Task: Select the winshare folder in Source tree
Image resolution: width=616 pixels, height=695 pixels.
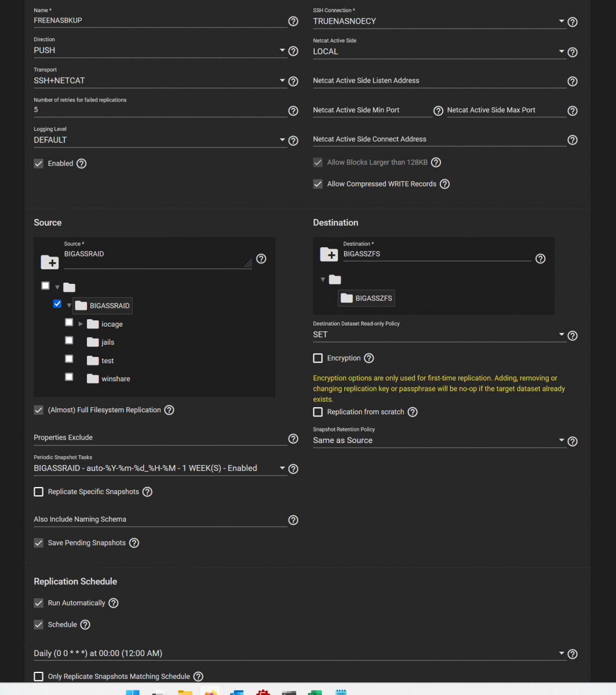Action: [115, 379]
